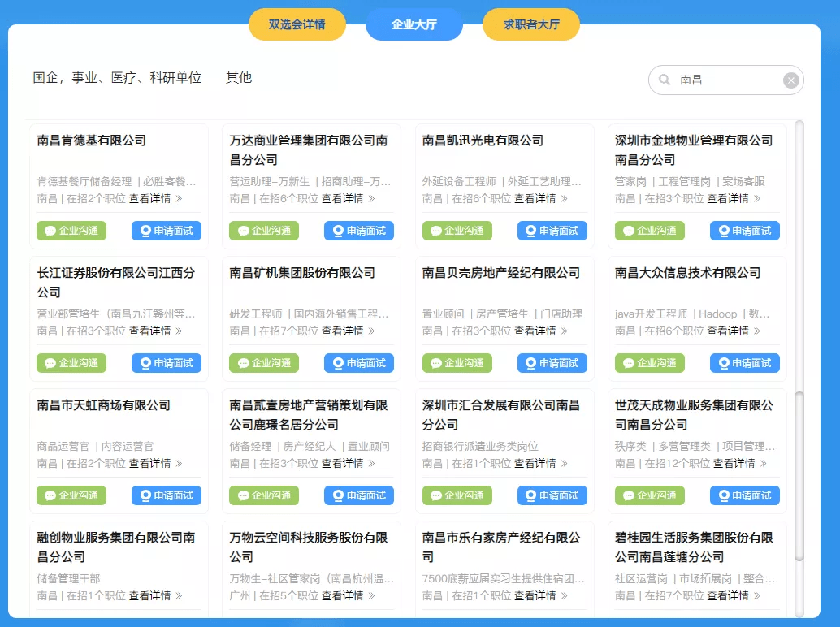This screenshot has width=840, height=627.
Task: Click the double-chevron icon for 南昌贰壹房地产
Action: (x=372, y=463)
